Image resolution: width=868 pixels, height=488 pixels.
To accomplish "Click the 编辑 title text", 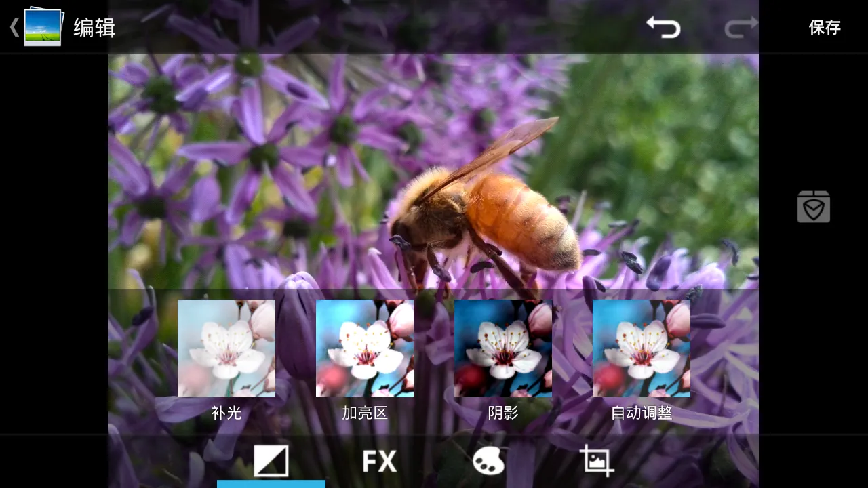I will pyautogui.click(x=94, y=28).
